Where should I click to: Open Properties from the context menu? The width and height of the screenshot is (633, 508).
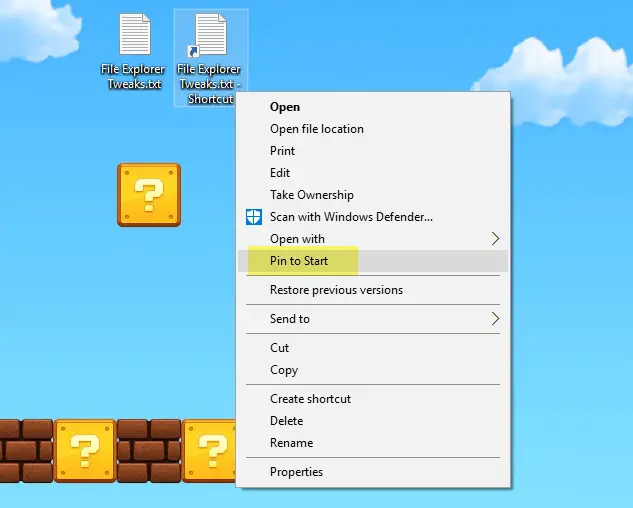point(373,472)
